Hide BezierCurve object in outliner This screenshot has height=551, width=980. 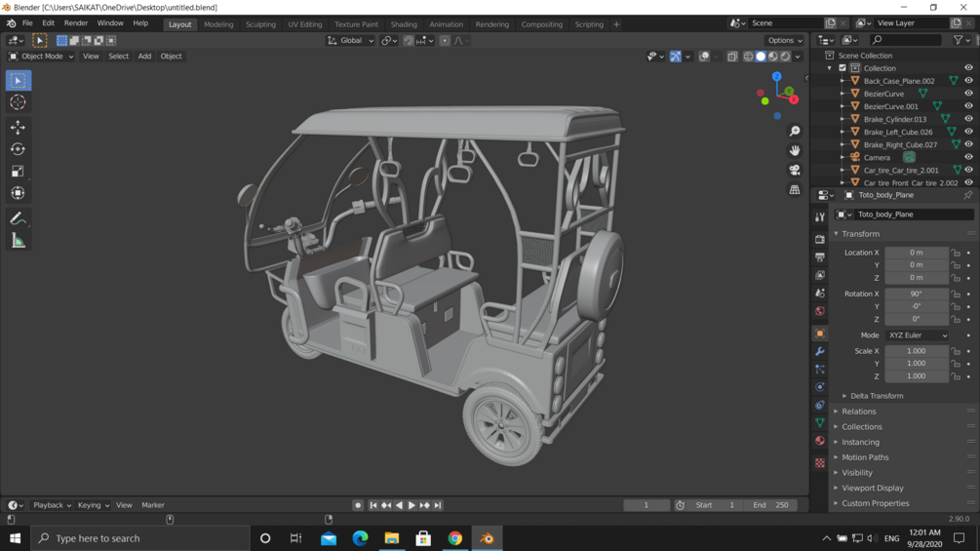point(968,94)
